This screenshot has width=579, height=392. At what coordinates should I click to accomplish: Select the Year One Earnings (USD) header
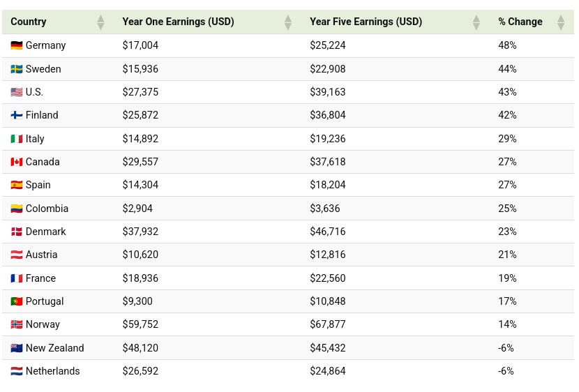tap(178, 22)
